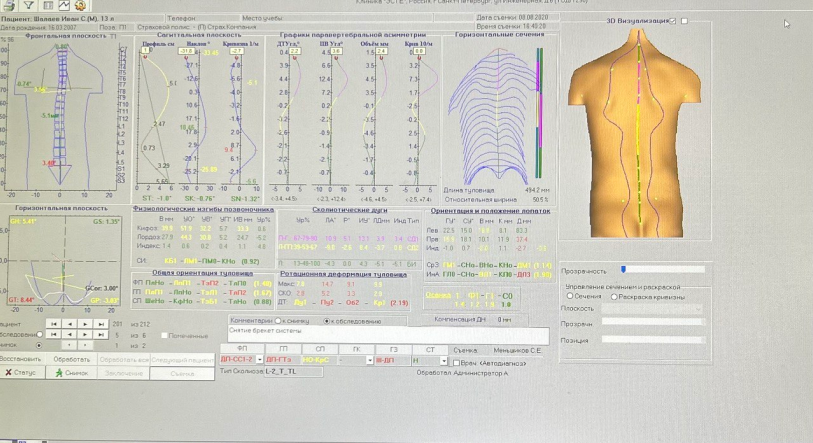Click the Наклон value box -31.8
Image resolution: width=813 pixels, height=443 pixels.
[186, 51]
